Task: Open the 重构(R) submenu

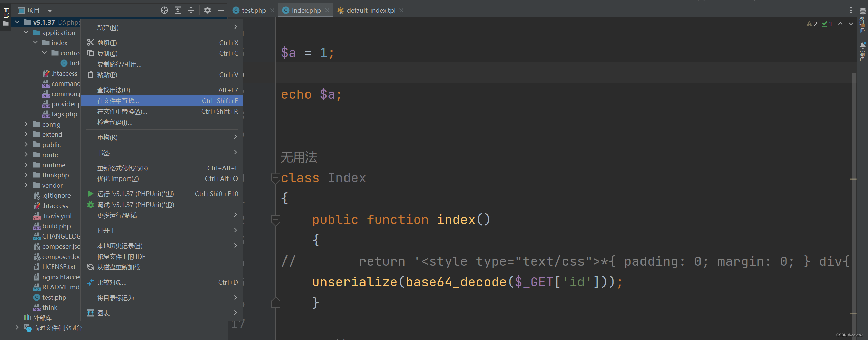Action: tap(162, 137)
